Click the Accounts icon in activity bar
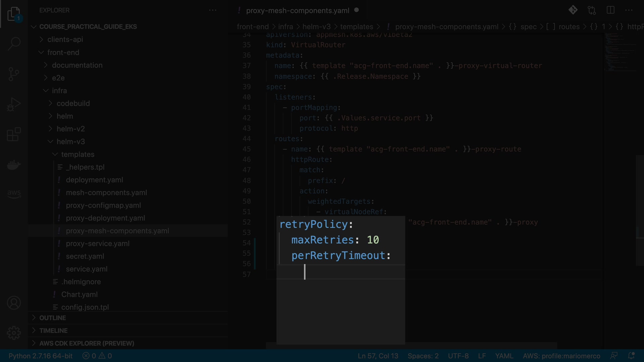The height and width of the screenshot is (362, 644). [x=14, y=303]
